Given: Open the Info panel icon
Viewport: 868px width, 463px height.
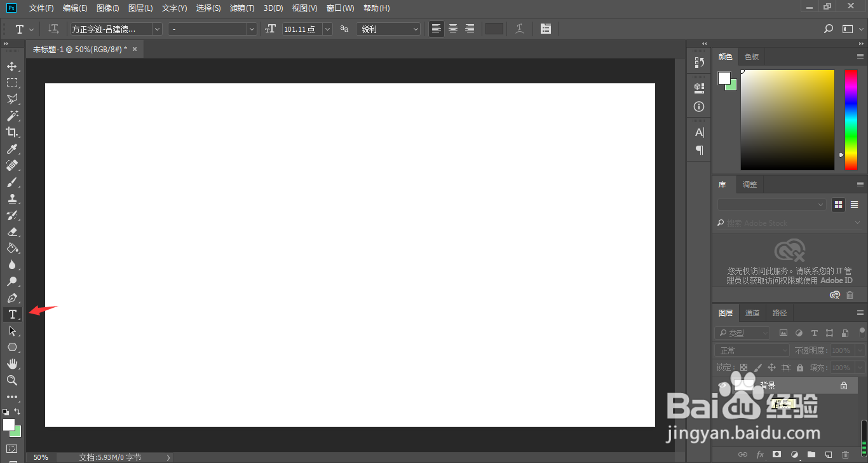Looking at the screenshot, I should pyautogui.click(x=700, y=107).
